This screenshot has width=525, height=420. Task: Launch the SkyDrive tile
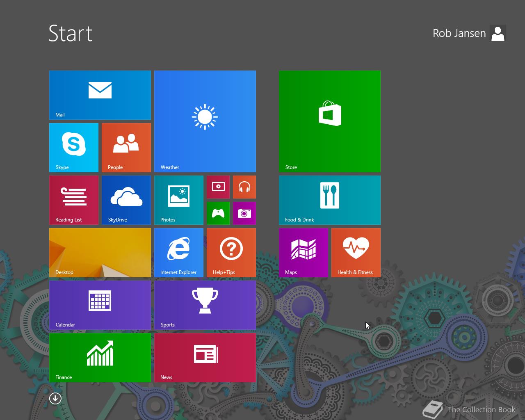pos(126,200)
